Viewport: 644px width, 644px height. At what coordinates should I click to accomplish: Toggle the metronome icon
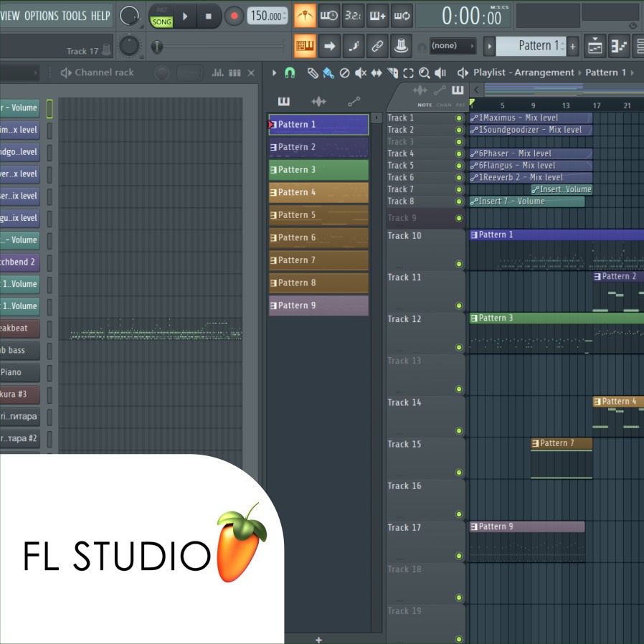coord(305,16)
